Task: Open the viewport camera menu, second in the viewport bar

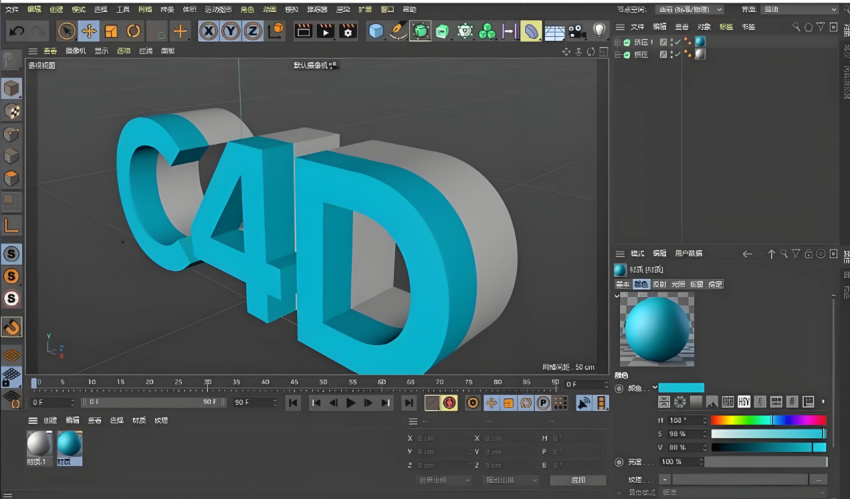Action: click(x=75, y=51)
